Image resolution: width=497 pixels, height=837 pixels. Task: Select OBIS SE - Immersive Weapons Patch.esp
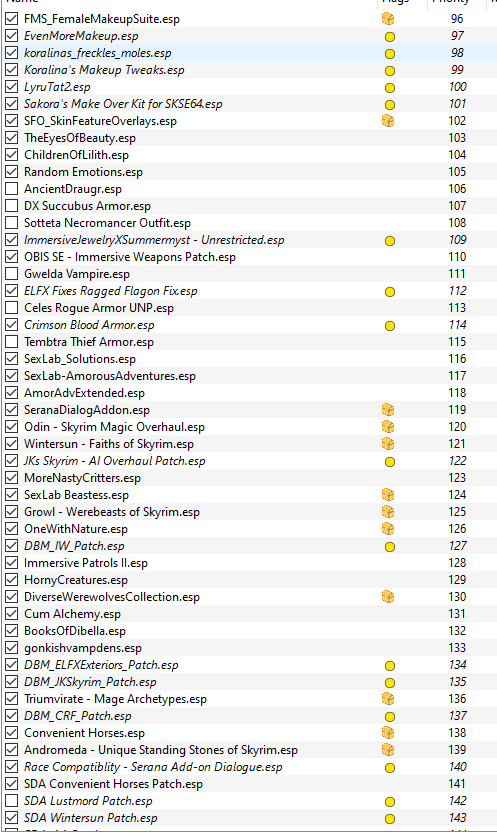tap(130, 257)
